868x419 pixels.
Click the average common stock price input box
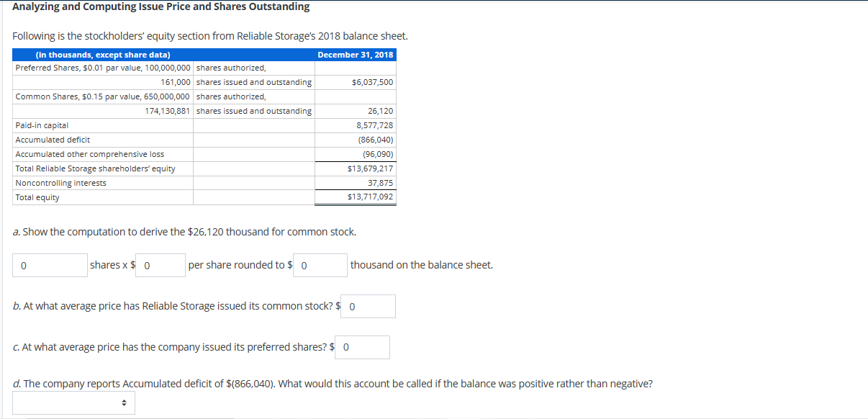click(367, 305)
